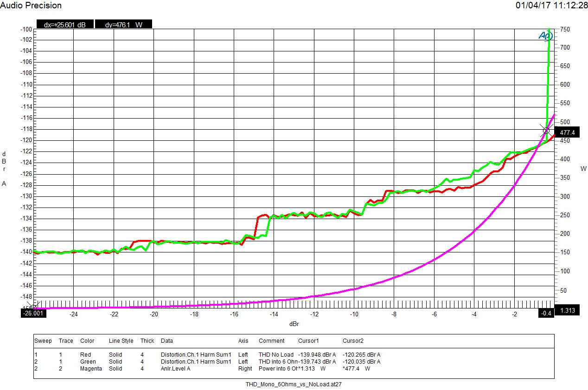Click the Cursor1 column header in legend
Viewport: 588px width, 390px height.
coord(308,341)
